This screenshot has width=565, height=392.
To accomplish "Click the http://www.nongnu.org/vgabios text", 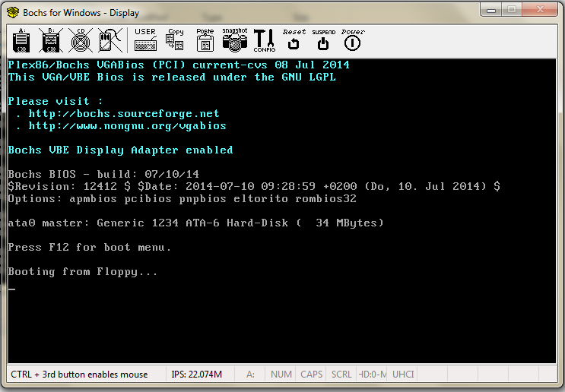I will point(127,126).
